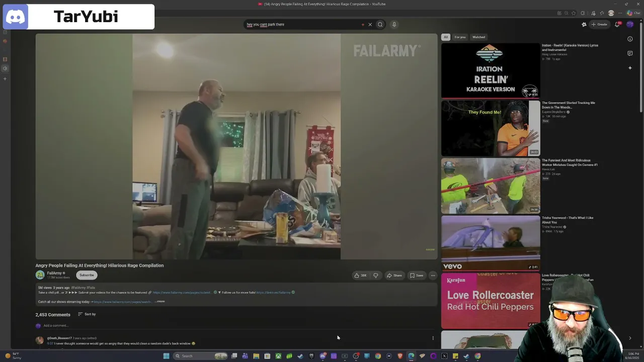The width and height of the screenshot is (644, 362).
Task: Open the Xbox app from the taskbar
Action: pyautogui.click(x=278, y=356)
